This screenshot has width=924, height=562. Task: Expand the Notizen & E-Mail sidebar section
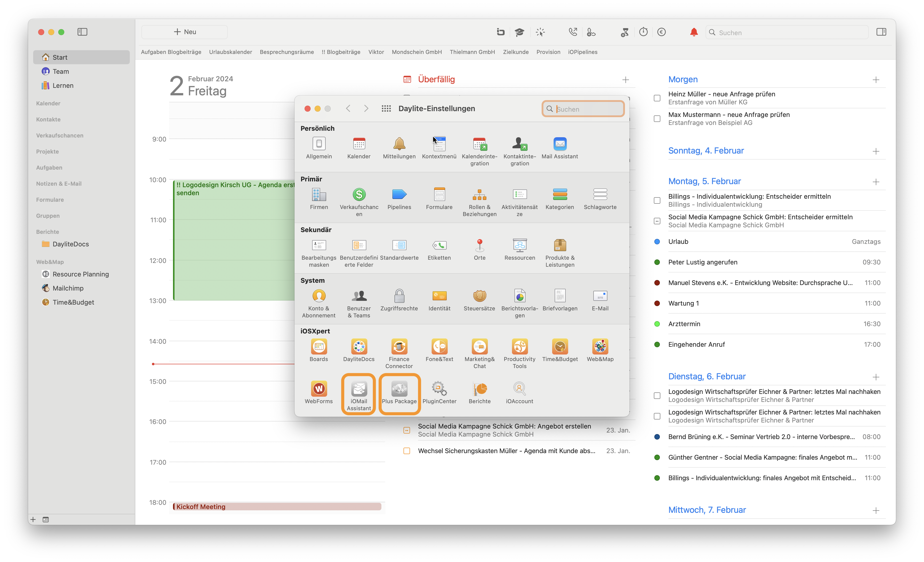tap(59, 184)
